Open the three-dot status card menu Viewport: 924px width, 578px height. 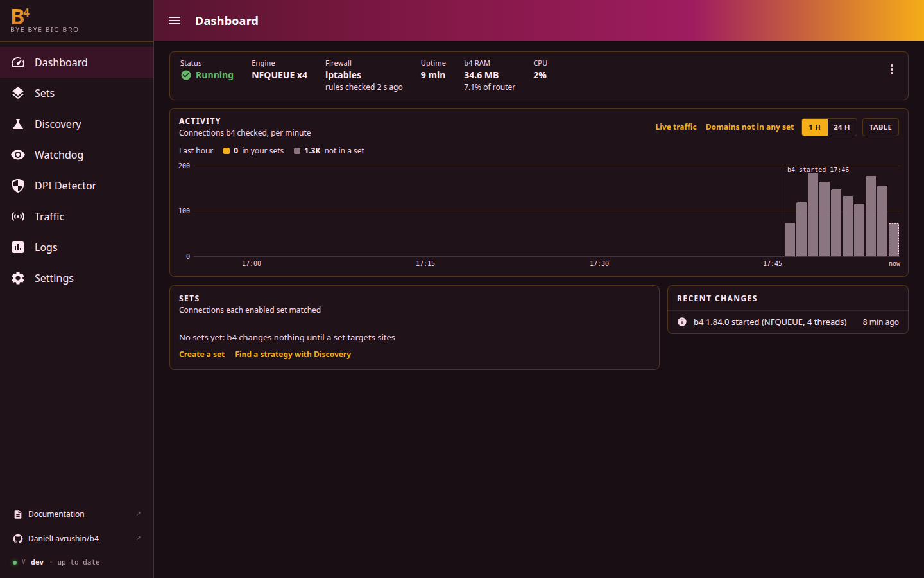[892, 69]
